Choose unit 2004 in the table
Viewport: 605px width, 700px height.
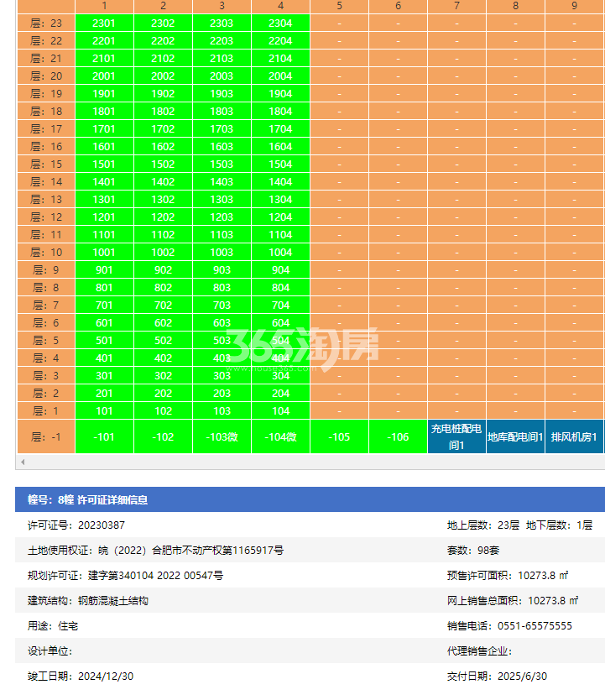280,76
